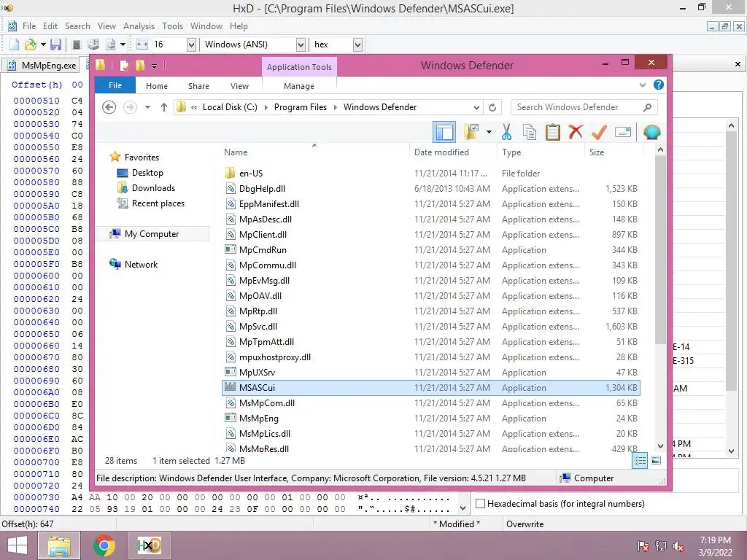
Task: Click the Open disk icon in HxD toolbar
Action: (93, 44)
